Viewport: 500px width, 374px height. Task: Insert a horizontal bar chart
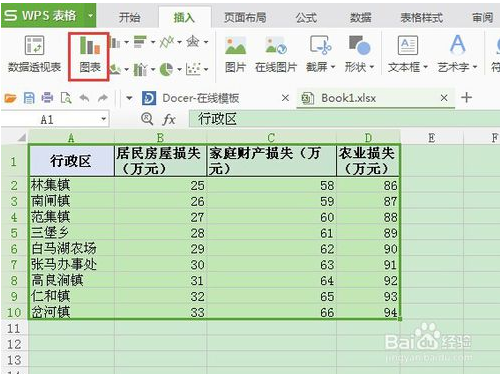point(140,42)
